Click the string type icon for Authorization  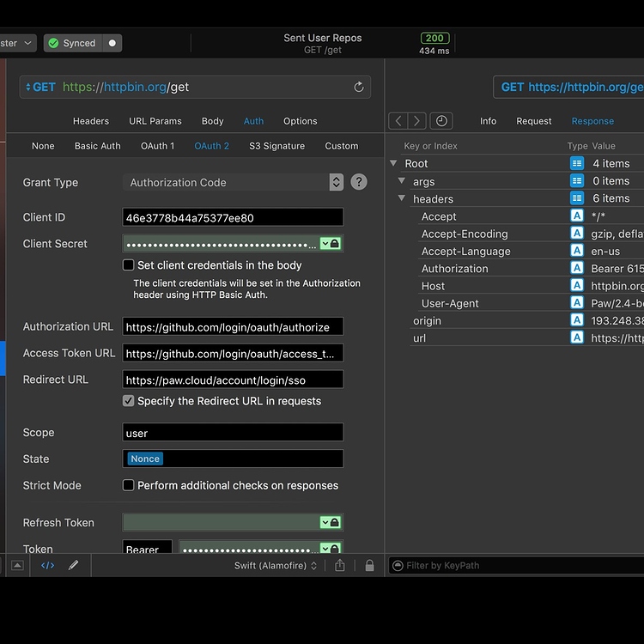(x=577, y=268)
